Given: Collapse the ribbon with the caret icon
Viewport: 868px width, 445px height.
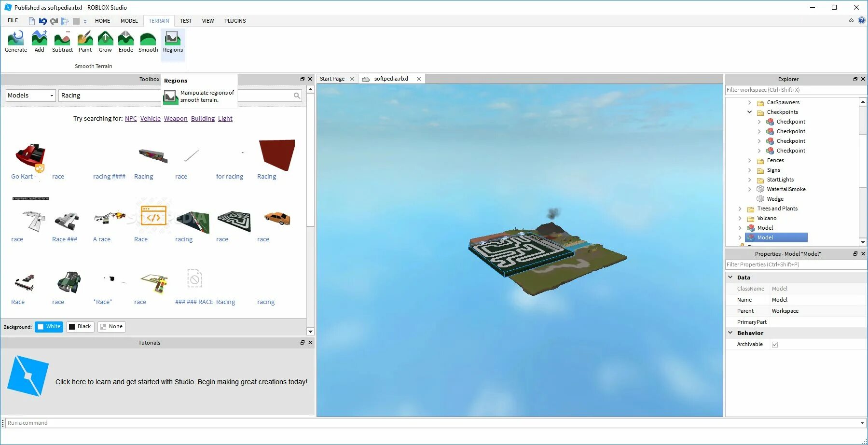Looking at the screenshot, I should (851, 20).
